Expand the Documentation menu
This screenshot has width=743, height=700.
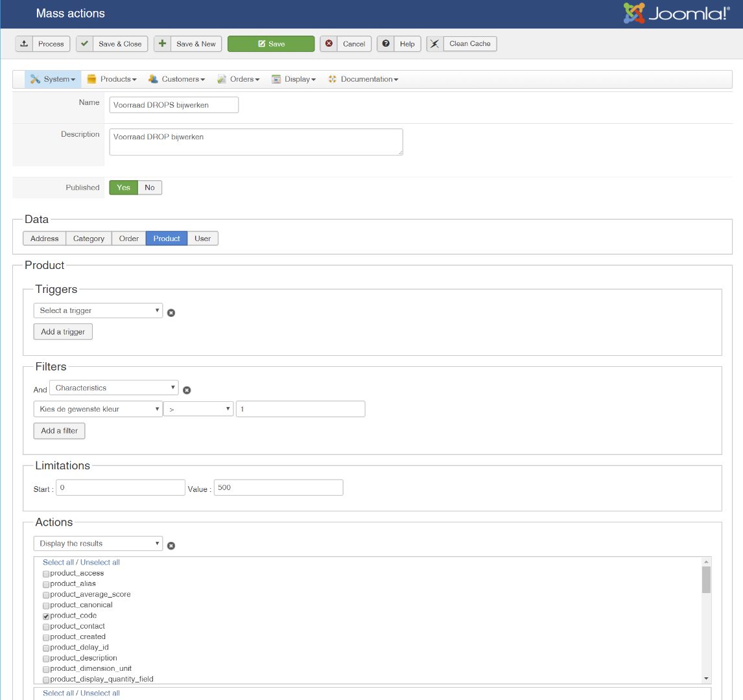364,79
